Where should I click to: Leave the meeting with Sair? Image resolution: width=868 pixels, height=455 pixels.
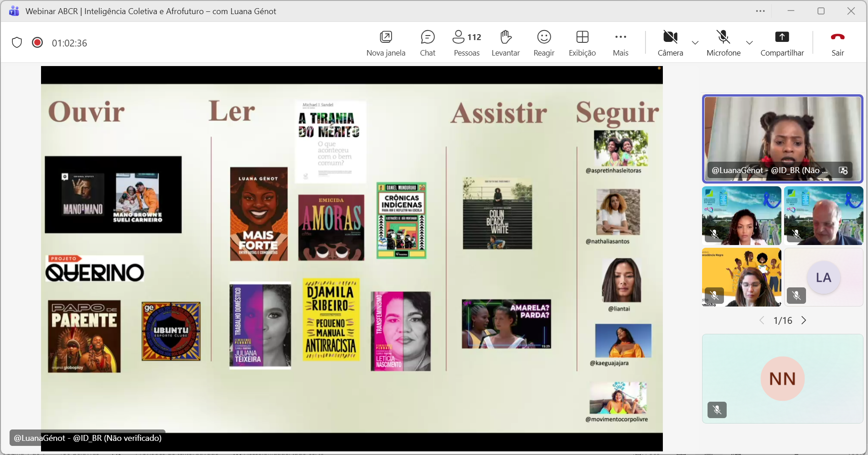[x=837, y=43]
